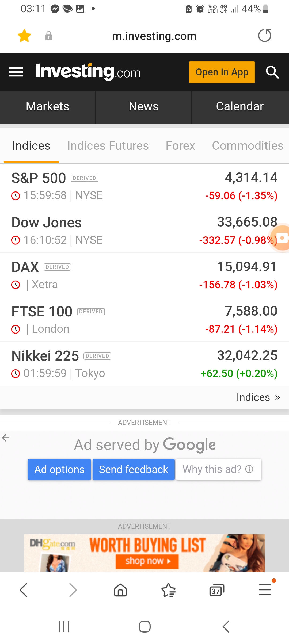The image size is (289, 644).
Task: Reload the page with refresh icon
Action: 265,36
